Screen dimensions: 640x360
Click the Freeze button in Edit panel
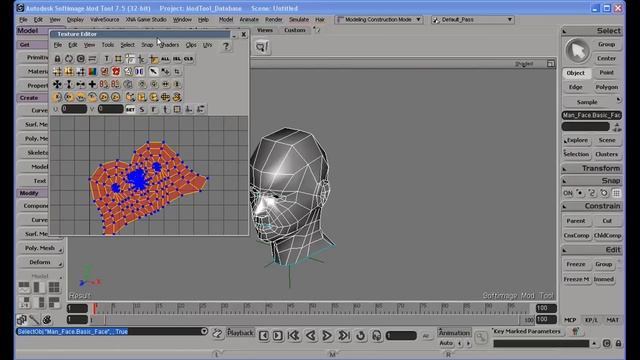click(x=576, y=264)
